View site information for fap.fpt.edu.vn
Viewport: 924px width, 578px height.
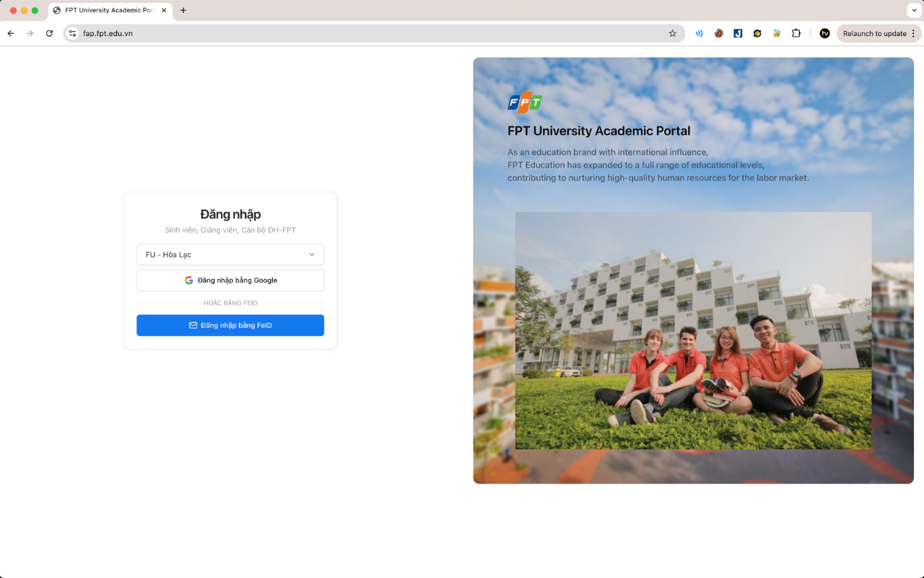[72, 33]
